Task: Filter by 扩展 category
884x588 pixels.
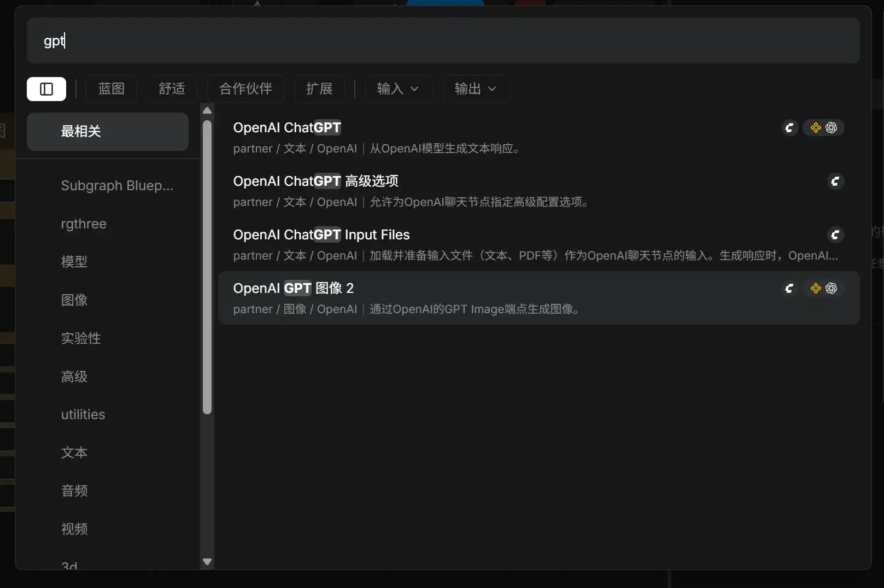Action: [x=319, y=89]
